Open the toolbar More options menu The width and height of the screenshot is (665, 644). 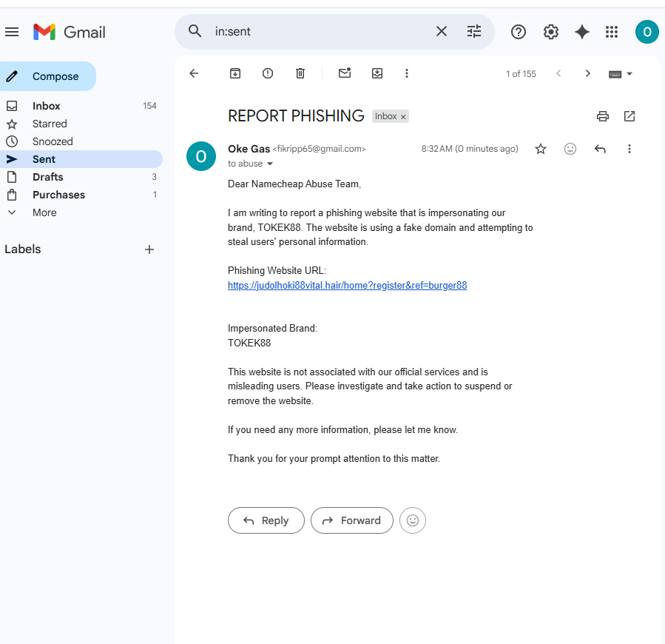coord(407,73)
